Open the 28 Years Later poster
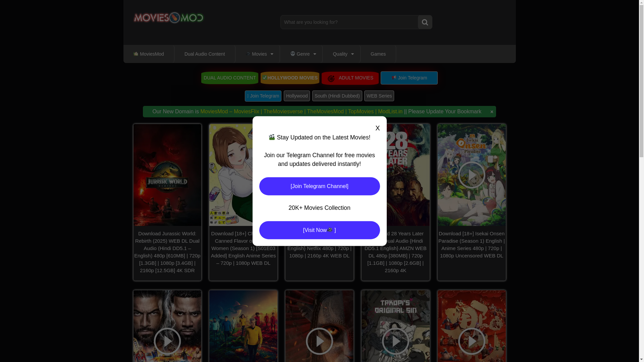 408,175
